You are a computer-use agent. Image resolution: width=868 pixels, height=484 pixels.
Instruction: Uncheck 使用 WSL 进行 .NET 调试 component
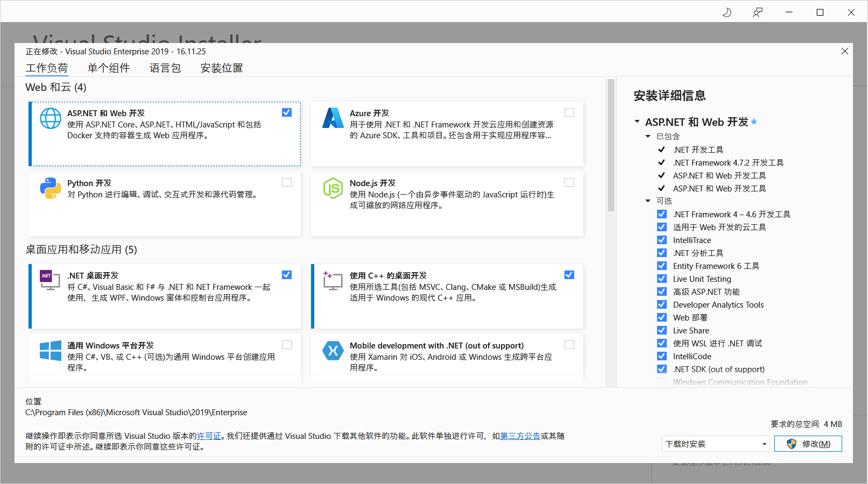(x=662, y=343)
